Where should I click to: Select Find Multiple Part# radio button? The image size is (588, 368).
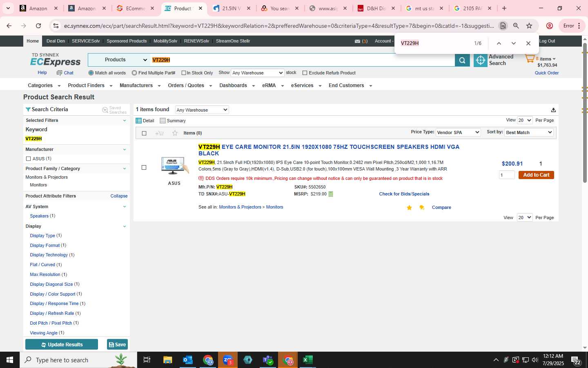click(134, 73)
